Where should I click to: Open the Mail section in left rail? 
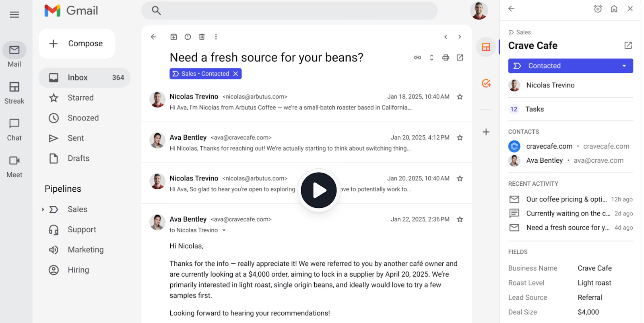(14, 55)
